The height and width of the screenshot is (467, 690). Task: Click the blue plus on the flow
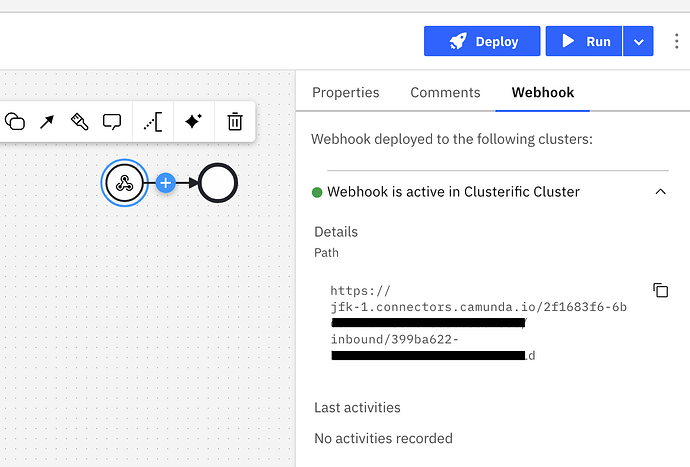(165, 183)
